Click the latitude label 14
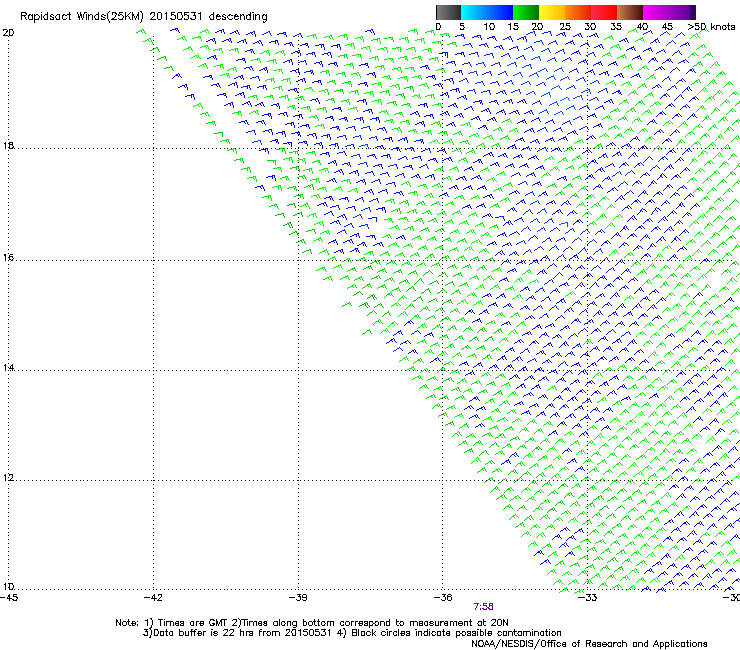The image size is (740, 650). pyautogui.click(x=8, y=368)
